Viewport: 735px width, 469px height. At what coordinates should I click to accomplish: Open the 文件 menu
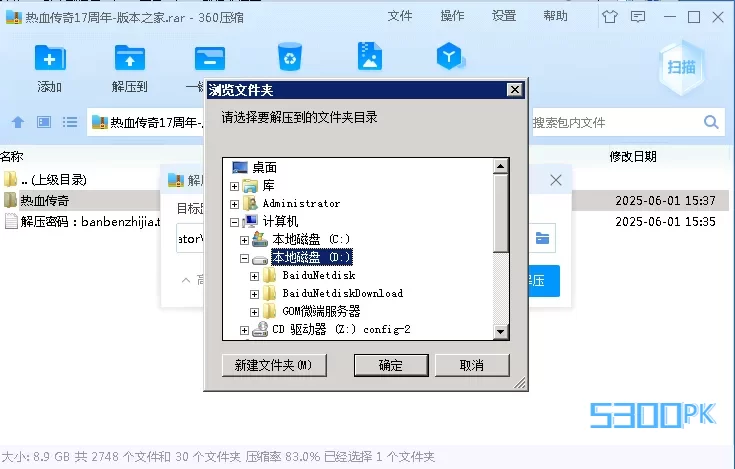(400, 16)
